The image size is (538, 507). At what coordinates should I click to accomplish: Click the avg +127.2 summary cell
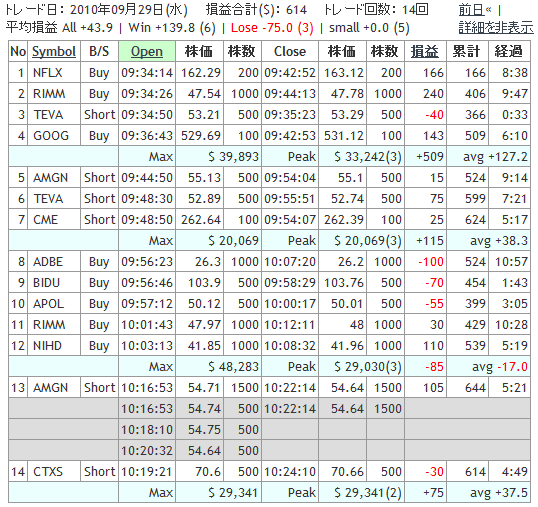click(x=495, y=157)
